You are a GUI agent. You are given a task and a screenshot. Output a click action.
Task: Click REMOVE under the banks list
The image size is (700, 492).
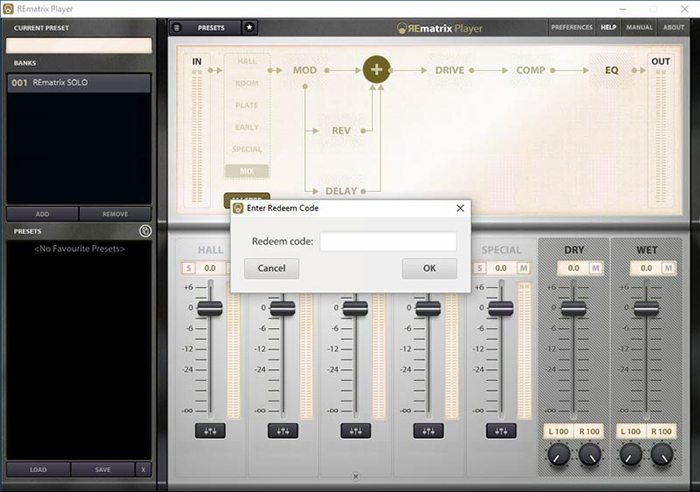coord(115,214)
